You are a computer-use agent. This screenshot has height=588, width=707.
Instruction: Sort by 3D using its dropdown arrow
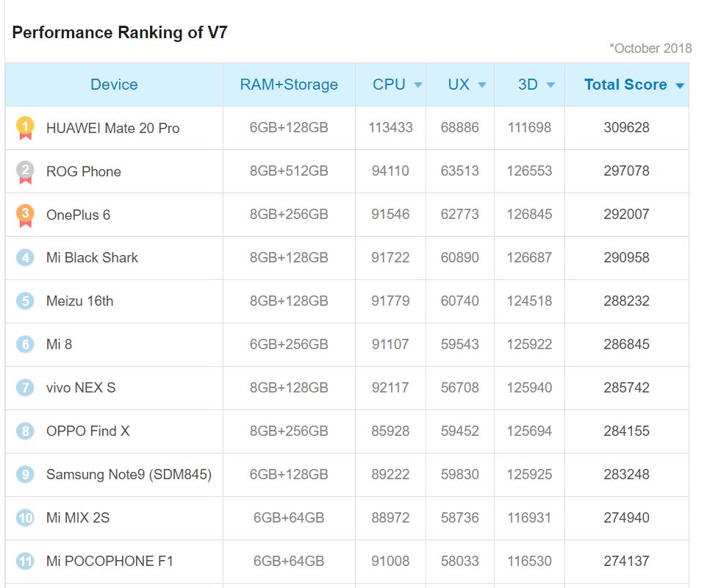(550, 85)
